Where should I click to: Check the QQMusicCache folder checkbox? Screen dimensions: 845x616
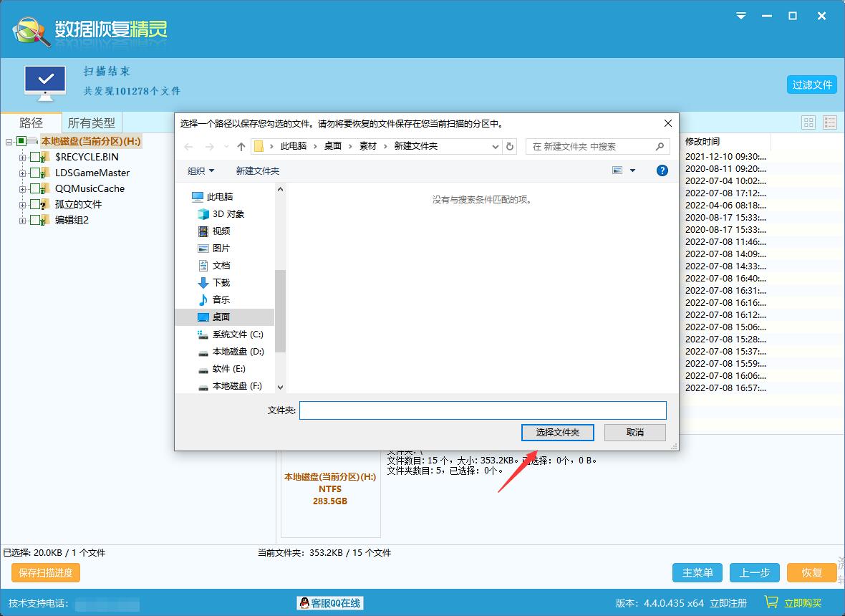coord(35,188)
